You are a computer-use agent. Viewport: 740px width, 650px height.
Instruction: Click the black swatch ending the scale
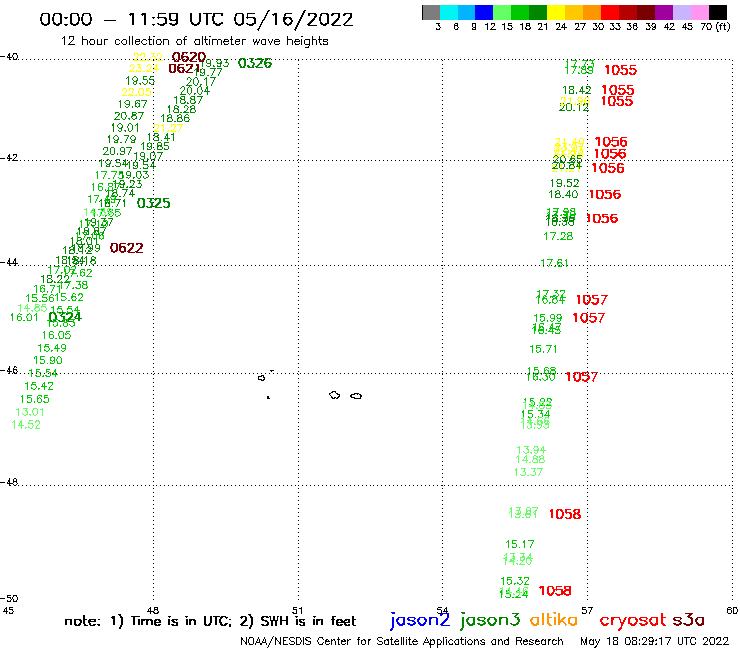[x=717, y=12]
